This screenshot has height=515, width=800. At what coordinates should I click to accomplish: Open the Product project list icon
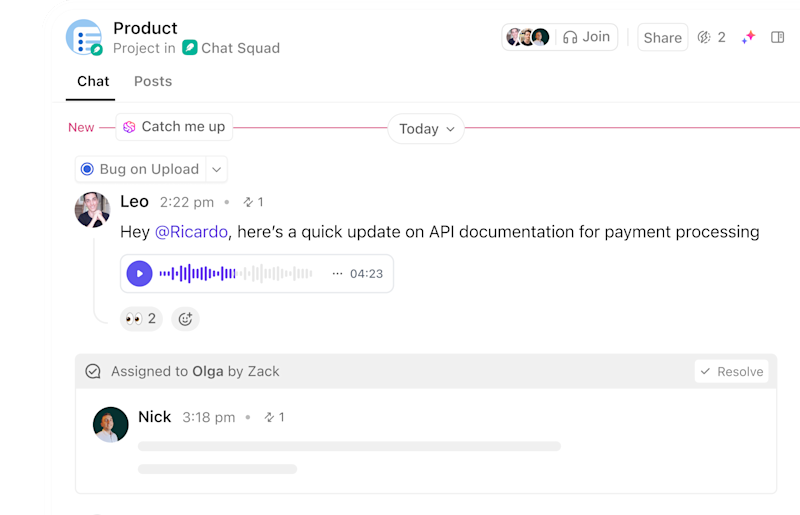click(84, 37)
